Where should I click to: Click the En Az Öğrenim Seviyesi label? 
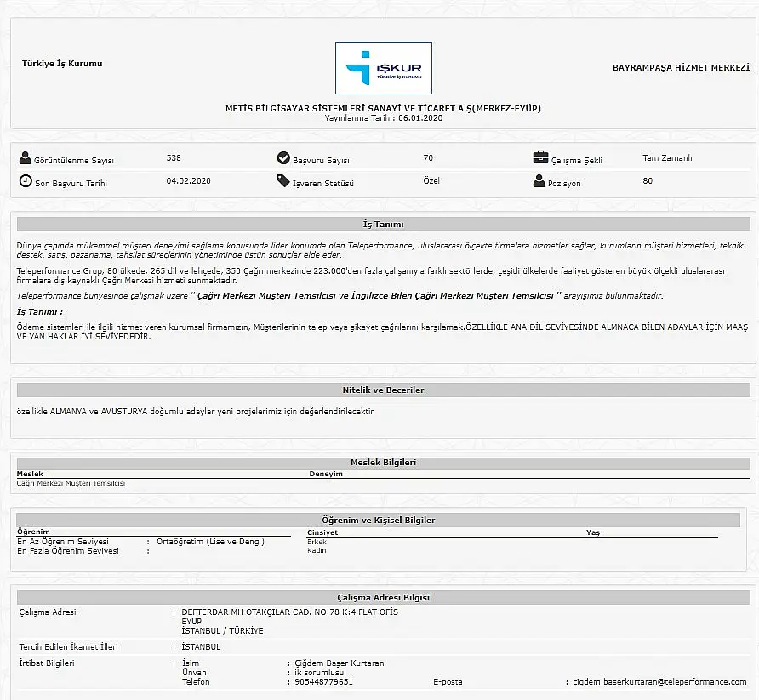tap(63, 542)
